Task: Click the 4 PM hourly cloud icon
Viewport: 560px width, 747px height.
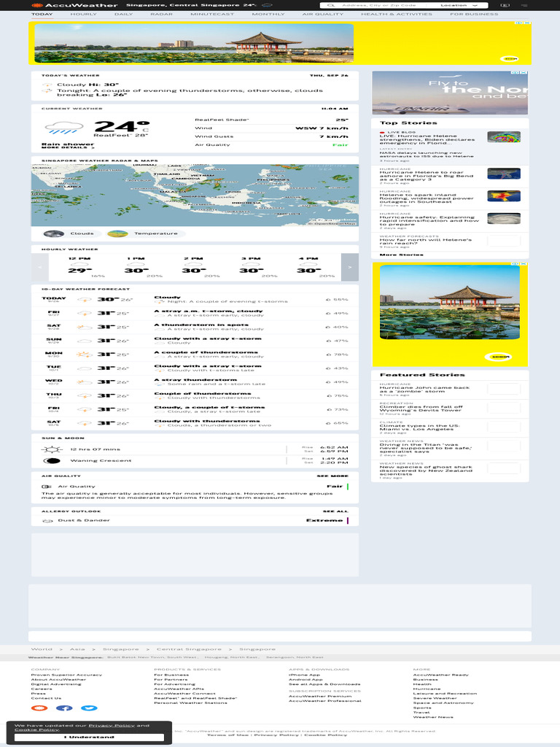Action: 308,264
